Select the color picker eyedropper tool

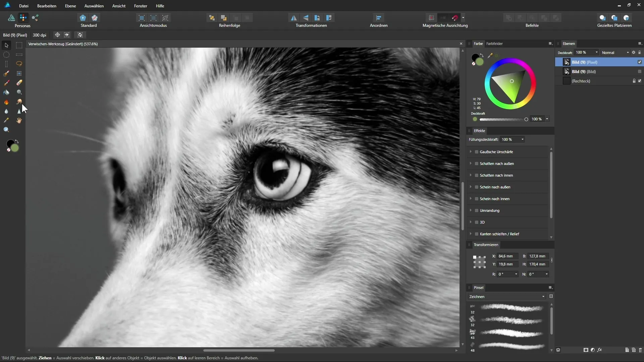[x=6, y=120]
